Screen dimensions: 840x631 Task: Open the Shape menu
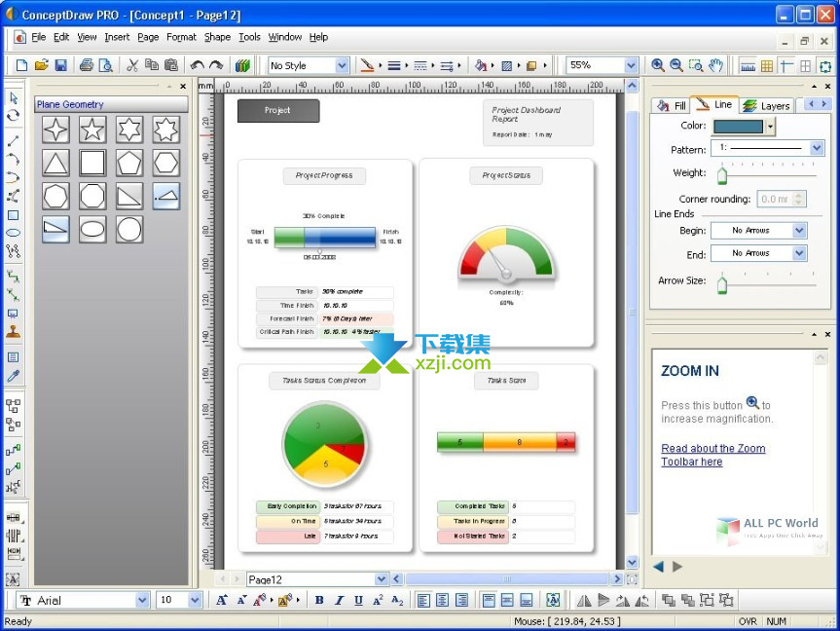(217, 37)
